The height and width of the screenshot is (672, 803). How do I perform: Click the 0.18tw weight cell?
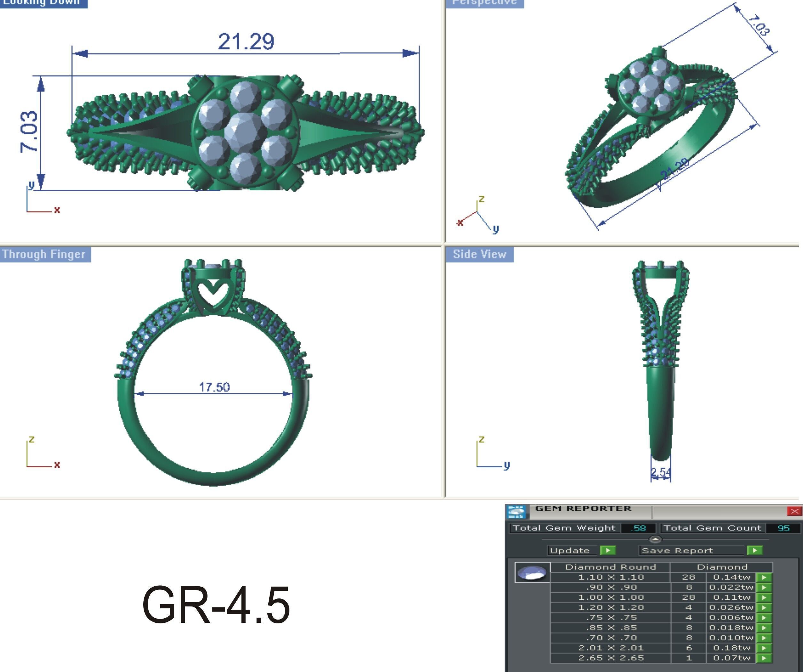pos(731,648)
